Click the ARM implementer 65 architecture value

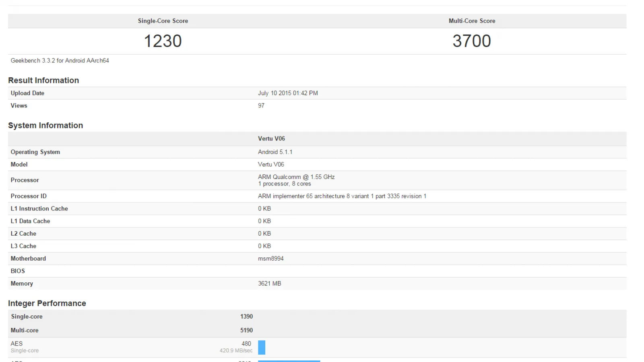tap(342, 196)
